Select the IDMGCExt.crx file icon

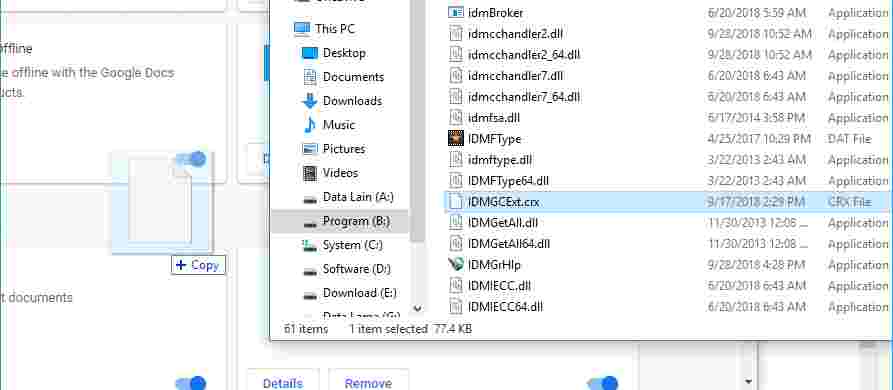(x=456, y=202)
